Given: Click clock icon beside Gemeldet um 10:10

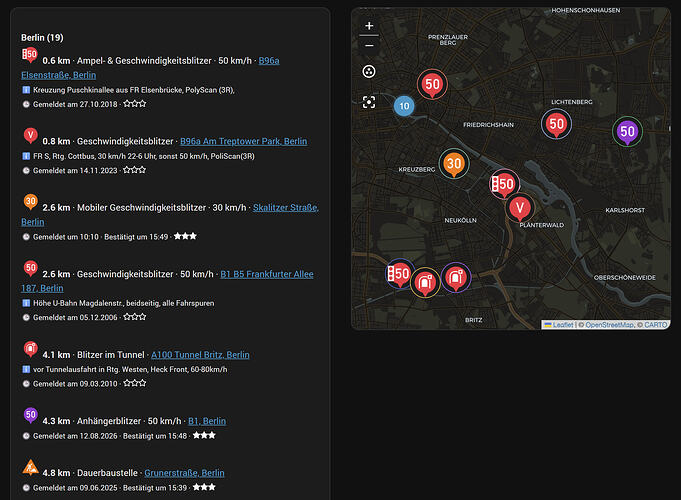Looking at the screenshot, I should [26, 237].
